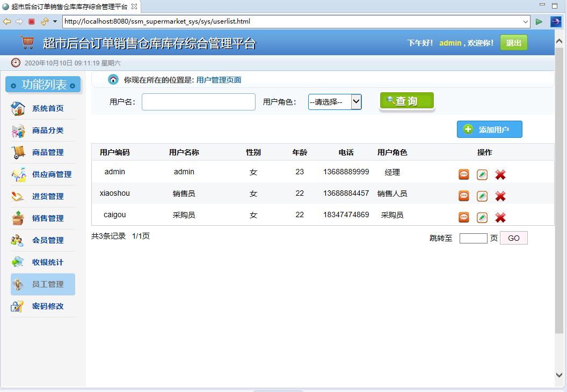
Task: Click the green 查询 search button
Action: point(406,101)
